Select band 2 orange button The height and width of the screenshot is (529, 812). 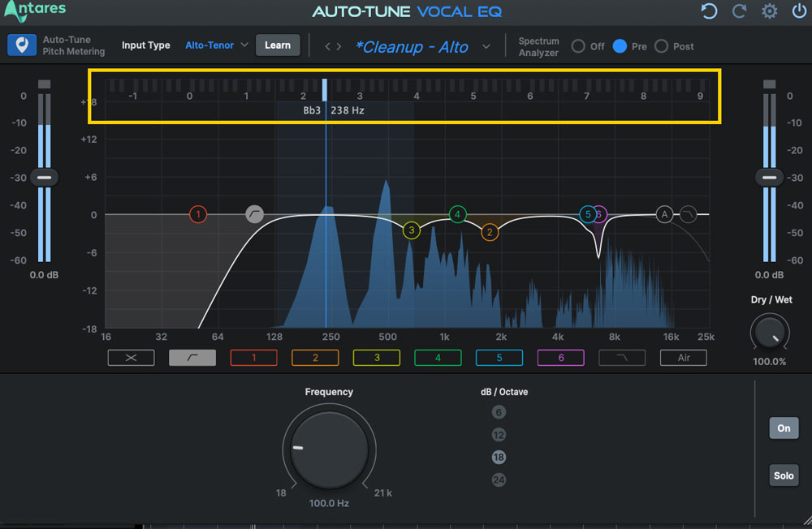[x=315, y=358]
